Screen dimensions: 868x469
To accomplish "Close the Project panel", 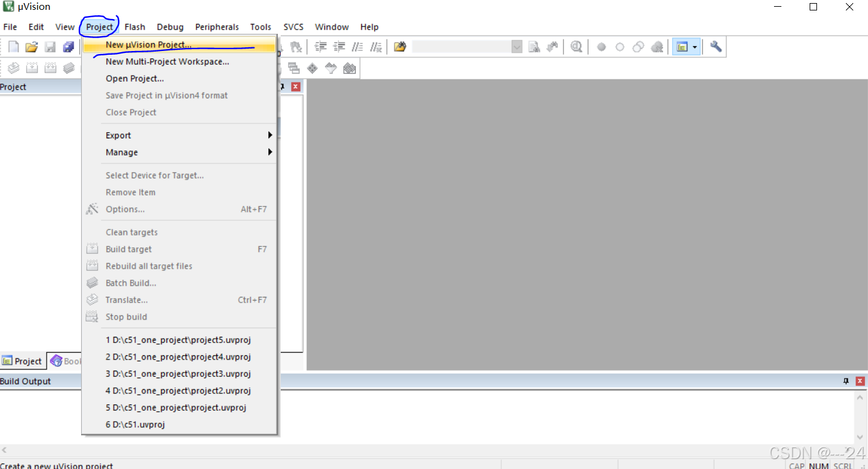I will click(295, 87).
